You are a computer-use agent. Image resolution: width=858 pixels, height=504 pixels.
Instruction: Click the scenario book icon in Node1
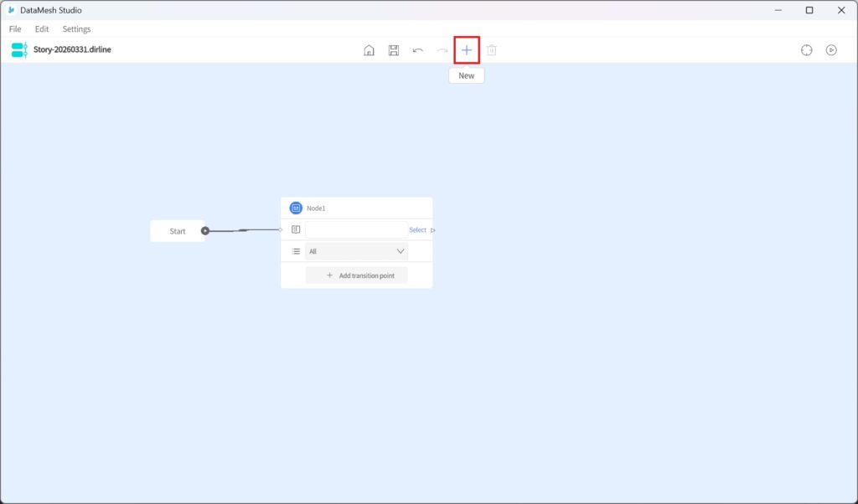tap(296, 229)
